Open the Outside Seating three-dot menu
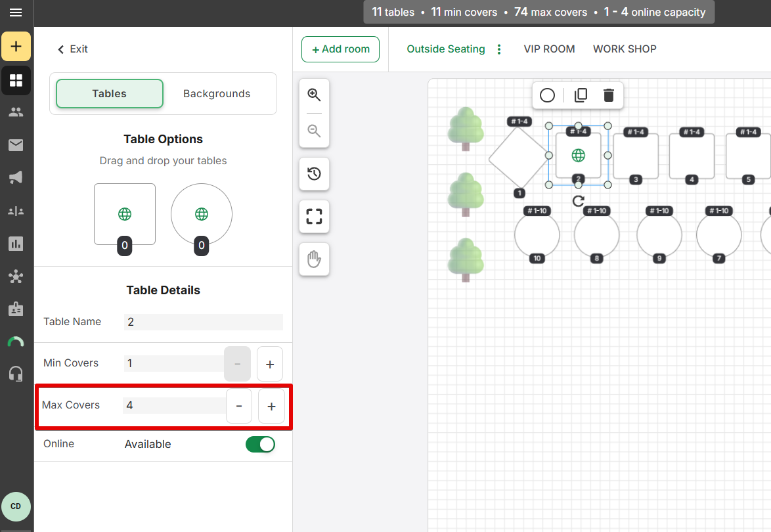This screenshot has width=771, height=532. coord(499,49)
